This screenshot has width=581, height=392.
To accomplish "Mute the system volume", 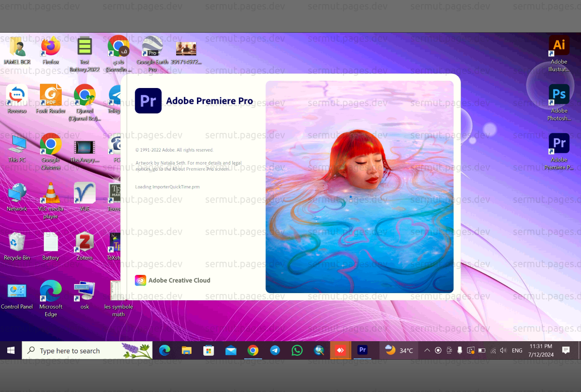I will (x=503, y=350).
